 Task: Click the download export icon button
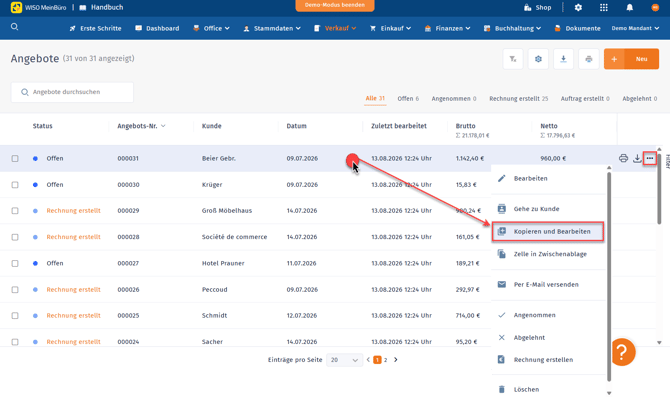(x=563, y=59)
